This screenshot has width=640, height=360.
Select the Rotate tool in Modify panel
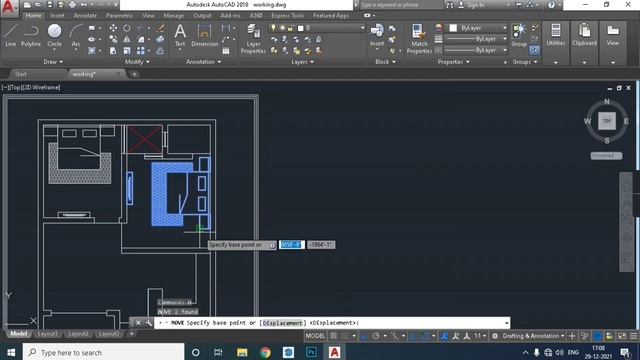tap(127, 28)
